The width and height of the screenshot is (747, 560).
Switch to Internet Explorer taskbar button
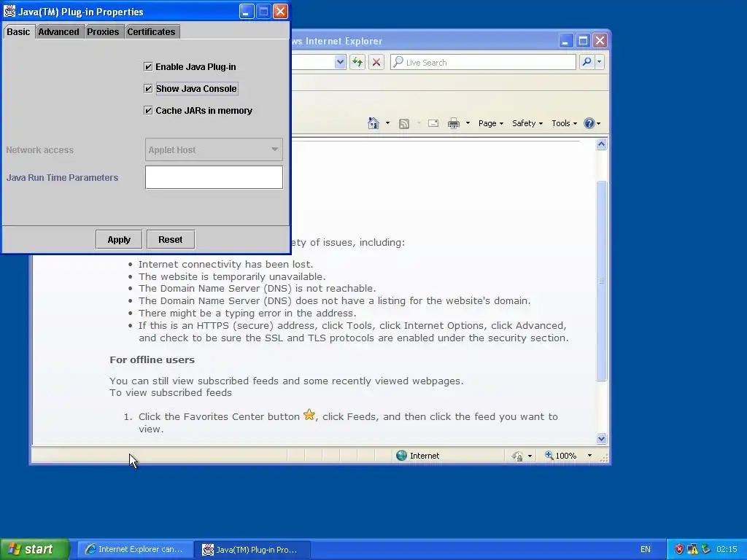tap(135, 550)
